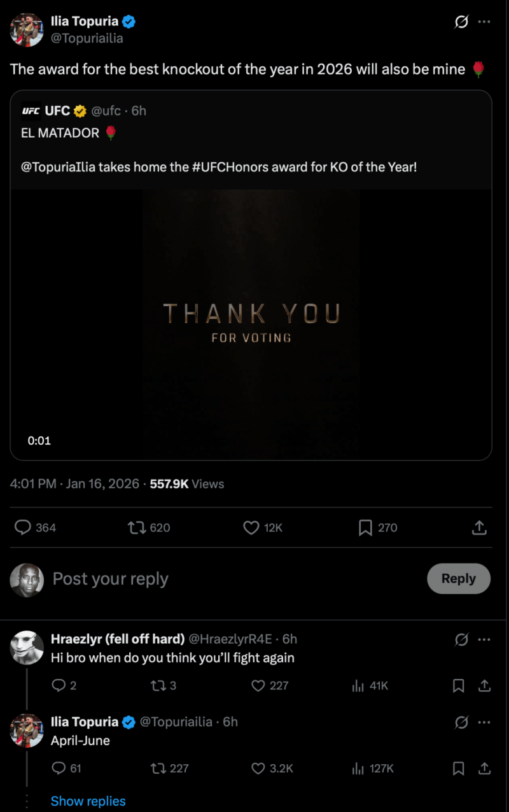
Task: Repost the April-June reply with 227 reposts
Action: (157, 769)
